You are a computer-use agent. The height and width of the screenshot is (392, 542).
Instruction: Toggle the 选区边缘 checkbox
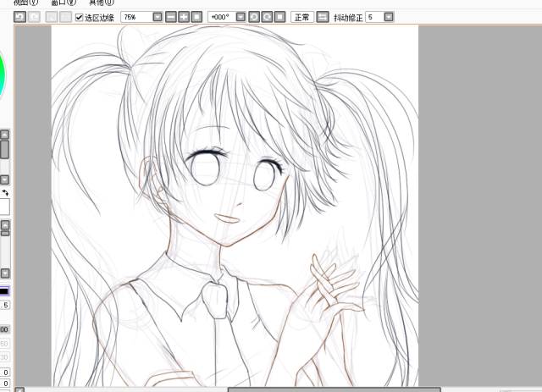(x=80, y=17)
